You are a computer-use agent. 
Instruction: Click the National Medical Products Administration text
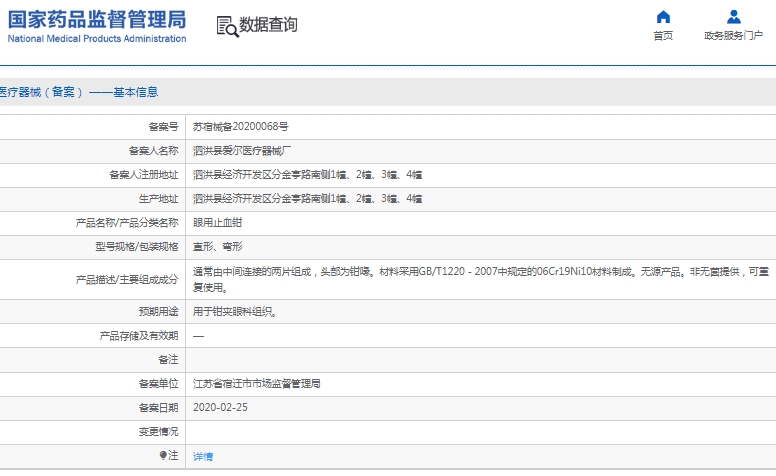coord(97,39)
